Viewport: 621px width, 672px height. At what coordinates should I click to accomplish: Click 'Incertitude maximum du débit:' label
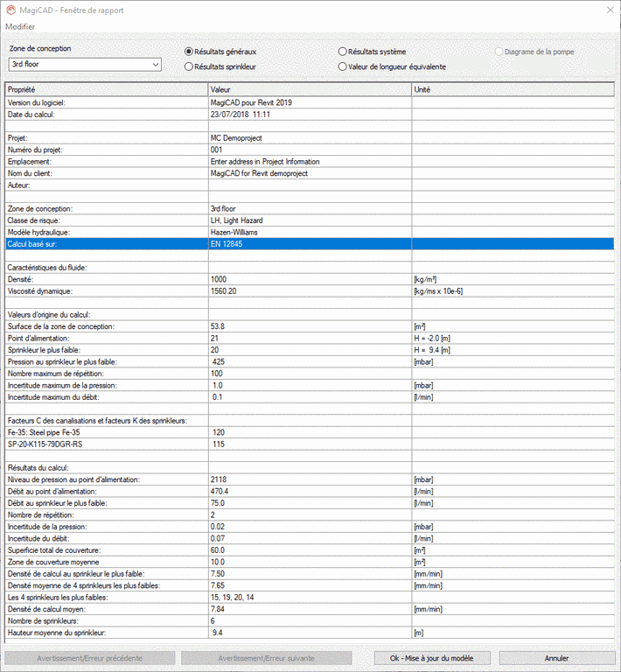[53, 397]
